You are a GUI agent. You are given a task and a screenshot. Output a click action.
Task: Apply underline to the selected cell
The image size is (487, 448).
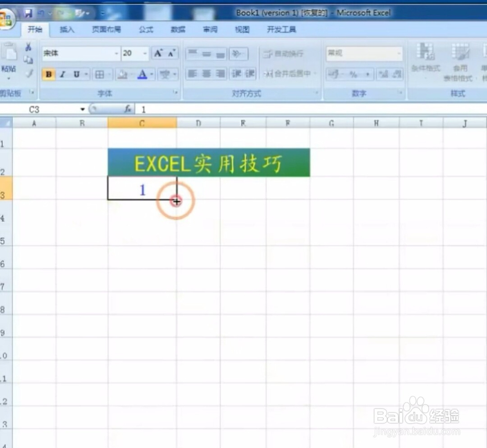(x=75, y=74)
